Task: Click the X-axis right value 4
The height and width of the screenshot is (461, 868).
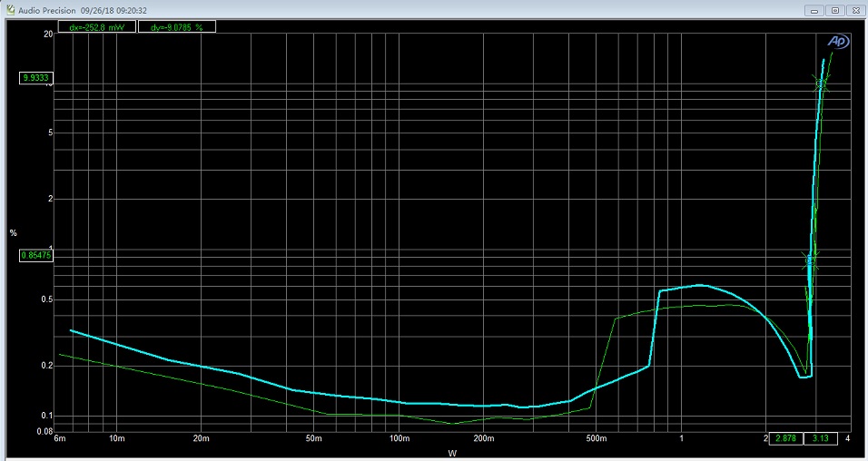Action: [x=847, y=439]
